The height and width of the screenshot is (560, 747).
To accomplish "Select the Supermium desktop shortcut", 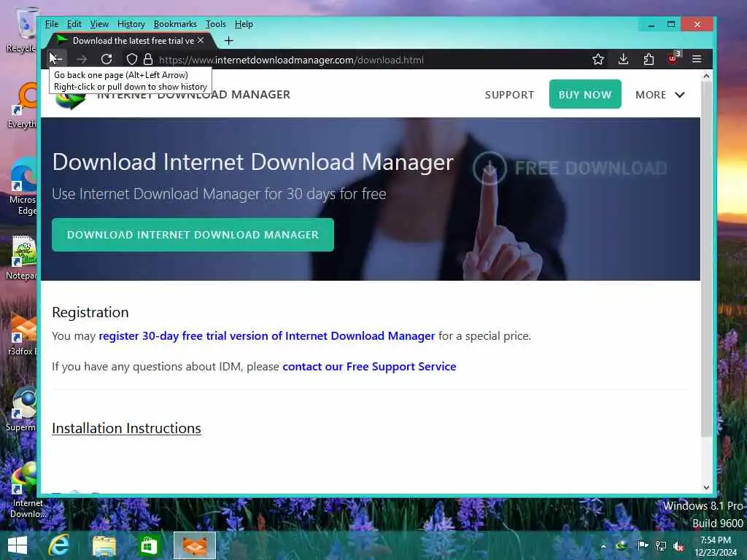I will [23, 410].
